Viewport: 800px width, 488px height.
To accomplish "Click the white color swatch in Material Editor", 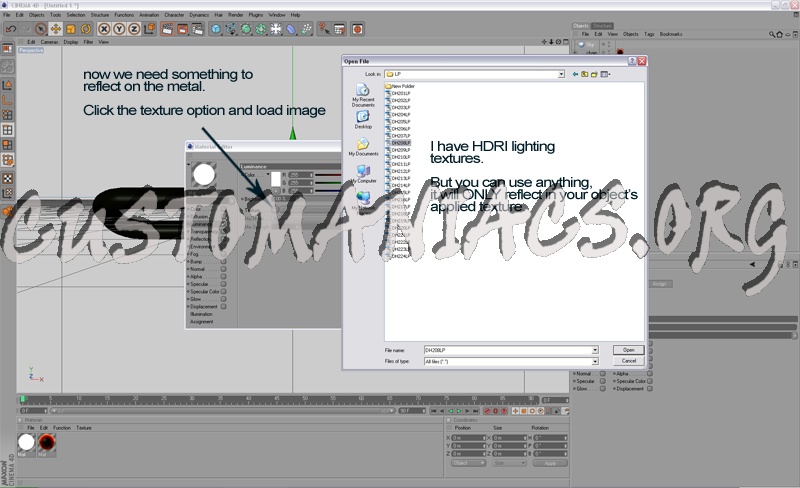I will click(x=276, y=179).
